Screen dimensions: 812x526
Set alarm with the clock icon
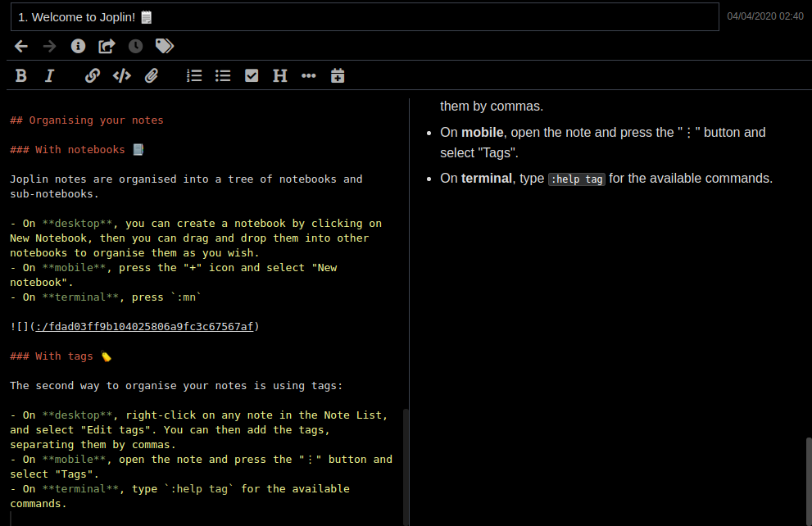tap(136, 47)
